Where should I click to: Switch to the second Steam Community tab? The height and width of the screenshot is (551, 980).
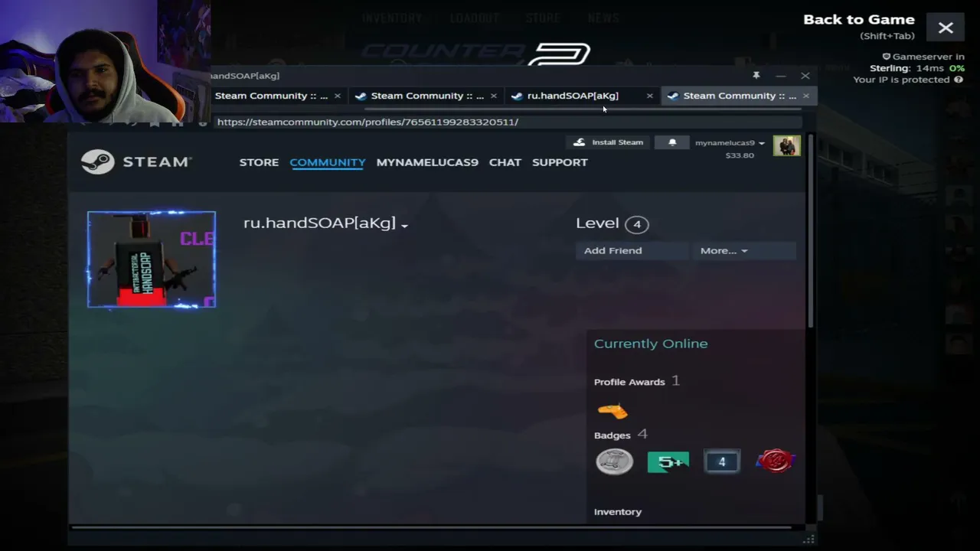(427, 96)
